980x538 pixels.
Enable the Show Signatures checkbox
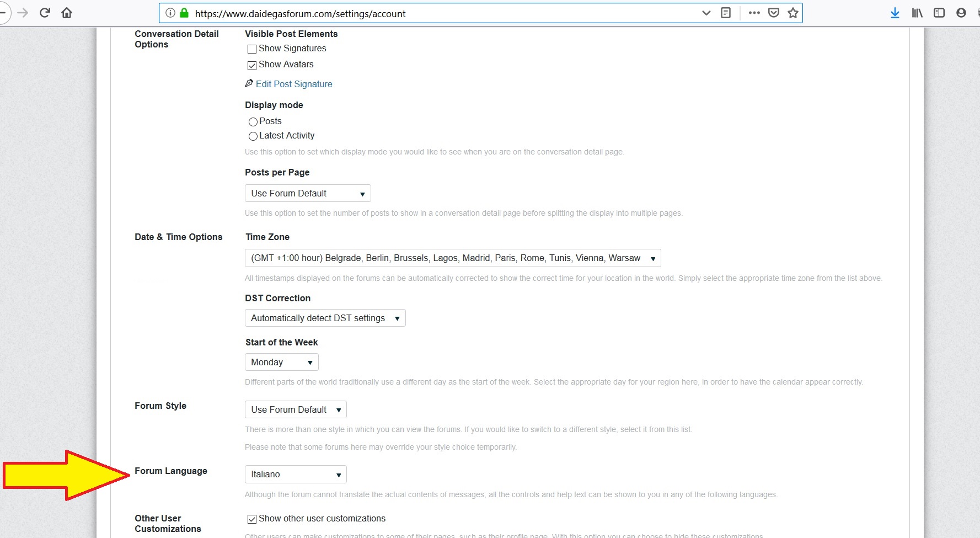(252, 49)
